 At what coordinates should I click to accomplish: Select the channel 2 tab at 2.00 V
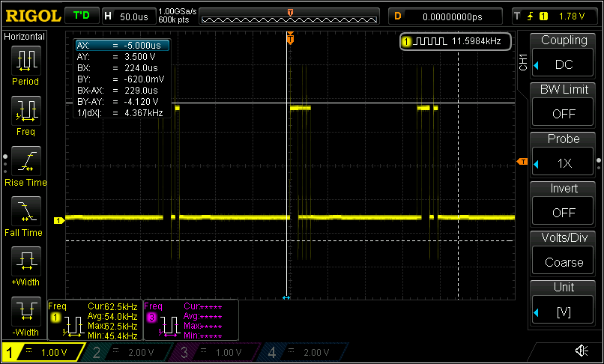click(129, 353)
